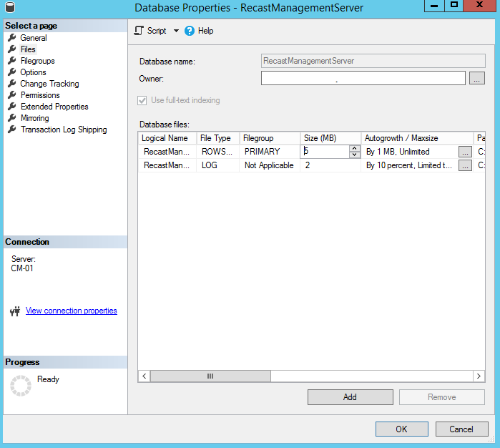The image size is (500, 448).
Task: Click the connection plug icon
Action: (x=15, y=311)
